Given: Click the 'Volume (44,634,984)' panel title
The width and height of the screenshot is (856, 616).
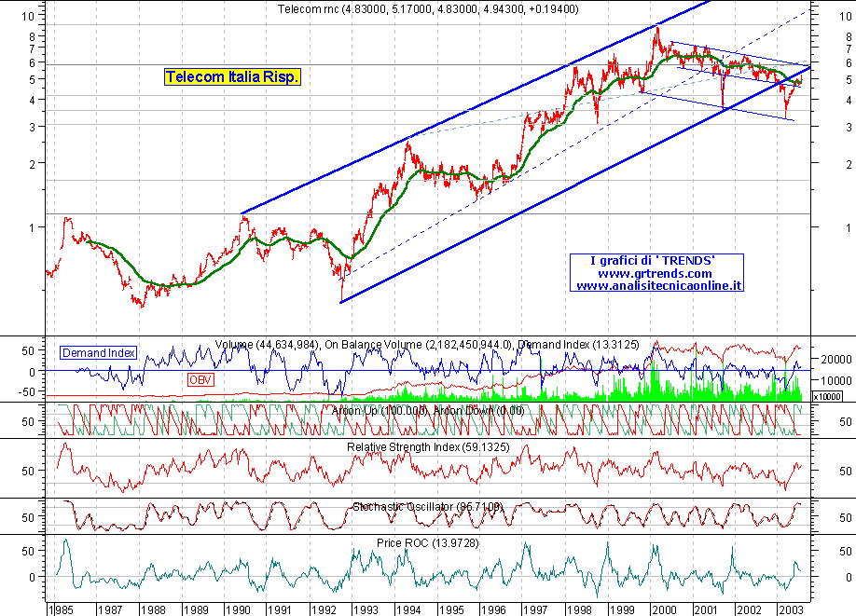Looking at the screenshot, I should point(267,345).
